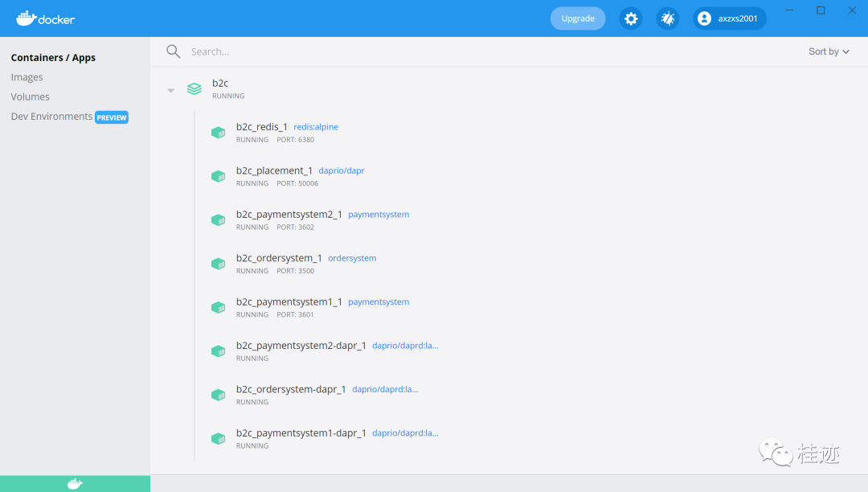Image resolution: width=868 pixels, height=492 pixels.
Task: Click PORT: 3601 text
Action: 296,314
